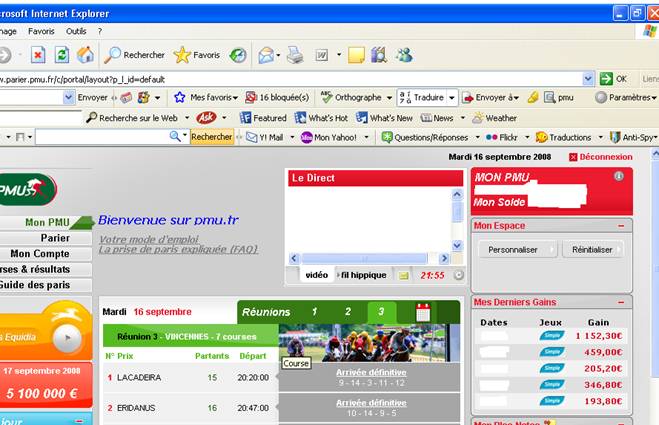
Task: Open the Envoyer à menu
Action: [x=490, y=98]
